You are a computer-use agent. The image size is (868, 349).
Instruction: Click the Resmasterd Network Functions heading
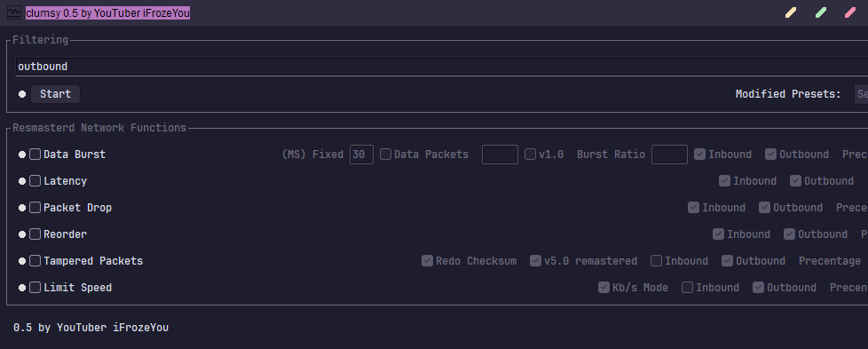pyautogui.click(x=99, y=128)
